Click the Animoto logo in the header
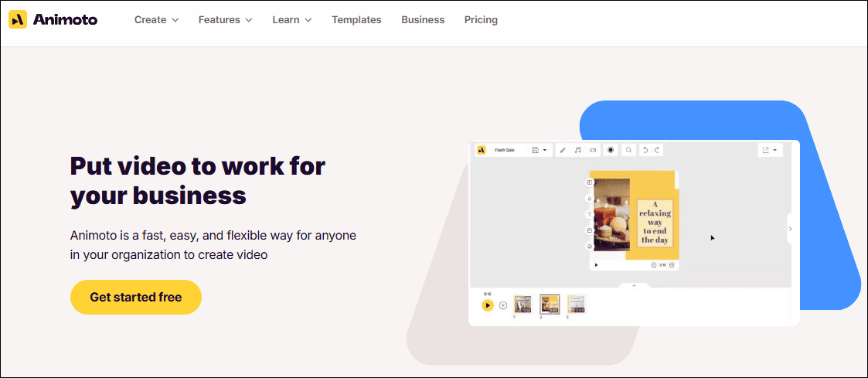The width and height of the screenshot is (868, 378). [x=53, y=20]
